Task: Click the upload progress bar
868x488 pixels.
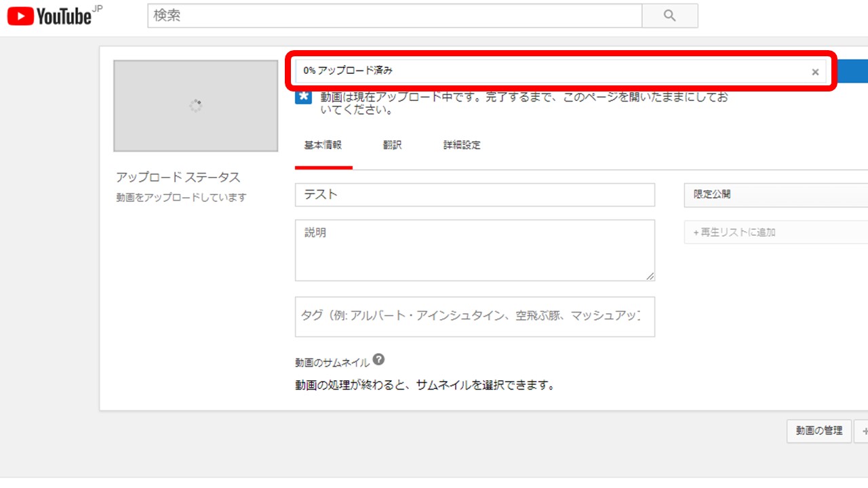Action: coord(561,71)
